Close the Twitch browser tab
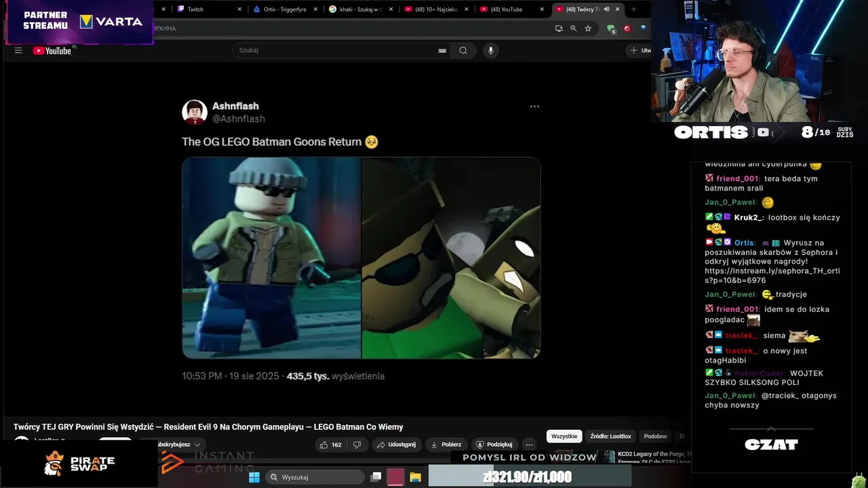The width and height of the screenshot is (868, 488). coord(239,9)
